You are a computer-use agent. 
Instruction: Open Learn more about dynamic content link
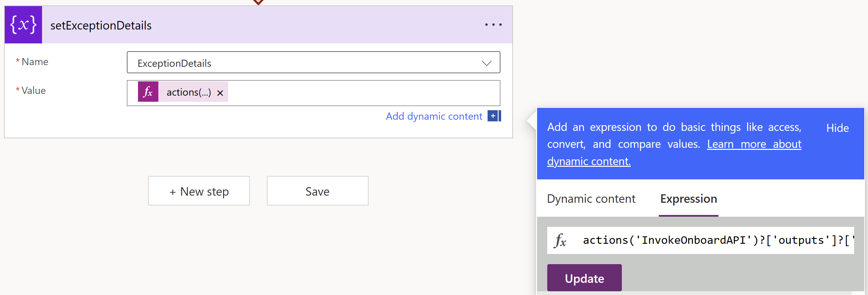754,144
